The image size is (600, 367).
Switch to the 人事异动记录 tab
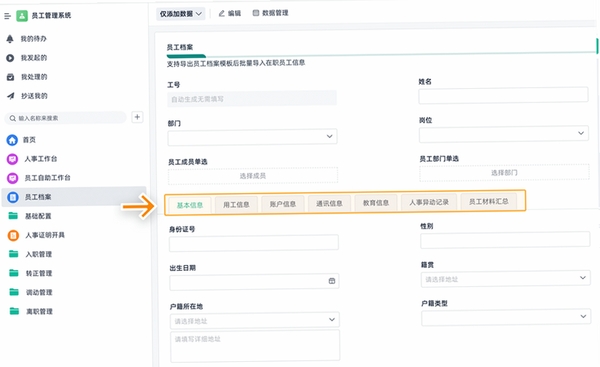click(x=429, y=202)
